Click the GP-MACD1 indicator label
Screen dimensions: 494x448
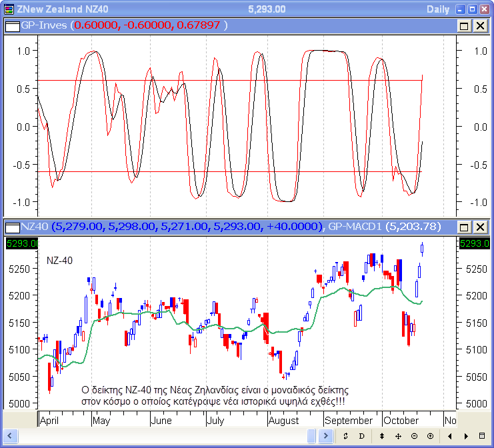(354, 227)
